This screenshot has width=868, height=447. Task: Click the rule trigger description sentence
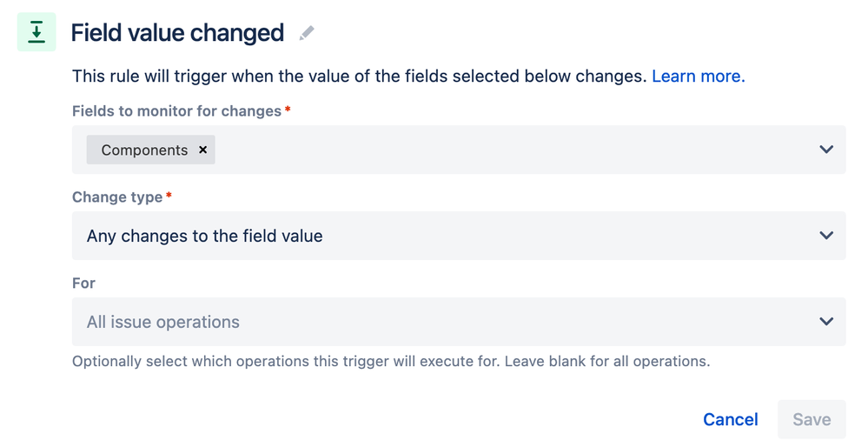[360, 77]
